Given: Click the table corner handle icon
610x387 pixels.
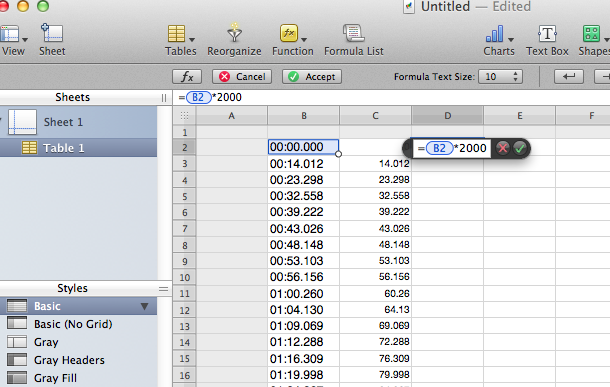Looking at the screenshot, I should point(185,116).
